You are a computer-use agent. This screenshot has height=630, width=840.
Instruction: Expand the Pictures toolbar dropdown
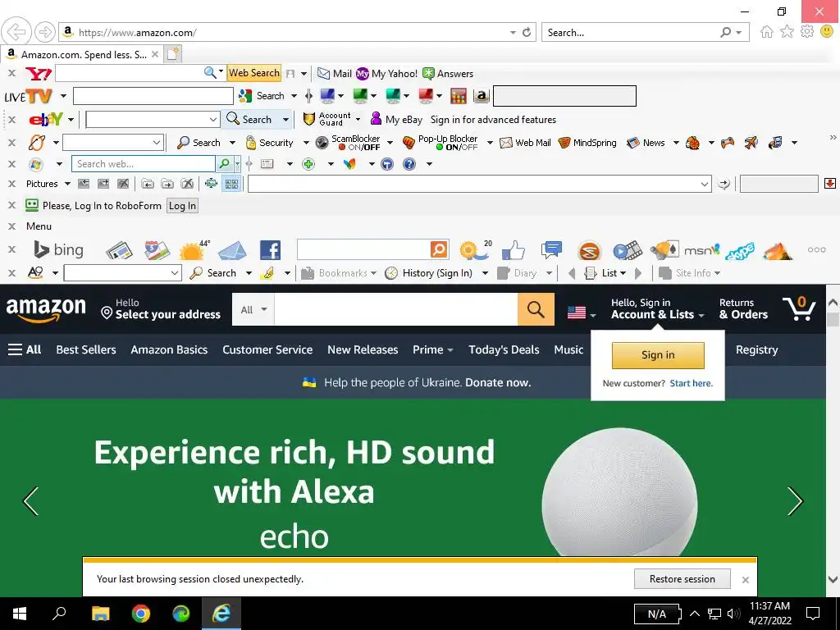[x=67, y=184]
